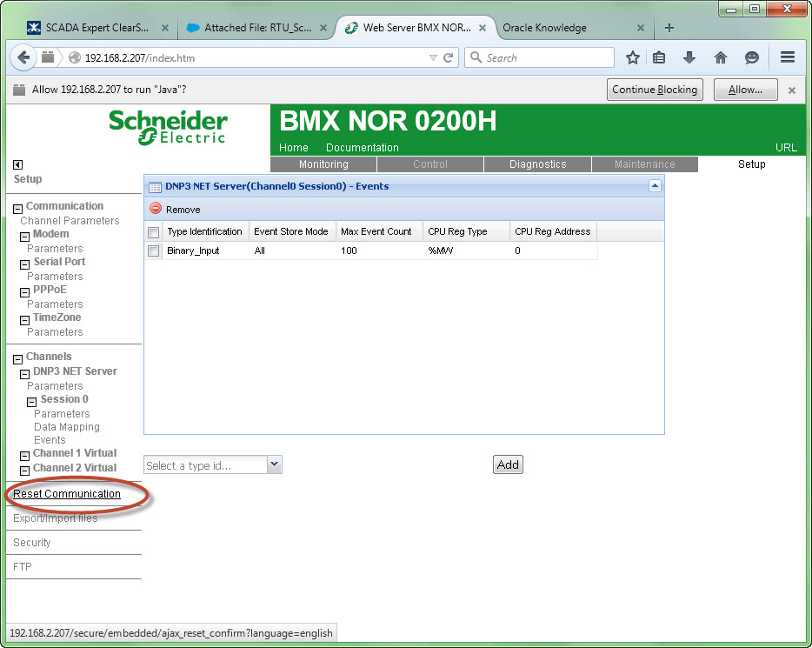Close the Attached File: RTU_Sc... tab
This screenshot has height=648, width=812.
pyautogui.click(x=323, y=28)
